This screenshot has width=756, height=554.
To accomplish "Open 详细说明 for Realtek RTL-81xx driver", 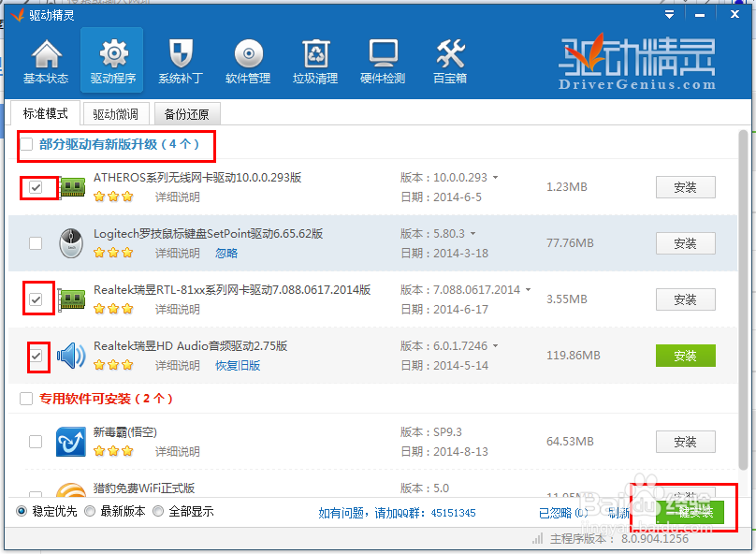I will (178, 309).
